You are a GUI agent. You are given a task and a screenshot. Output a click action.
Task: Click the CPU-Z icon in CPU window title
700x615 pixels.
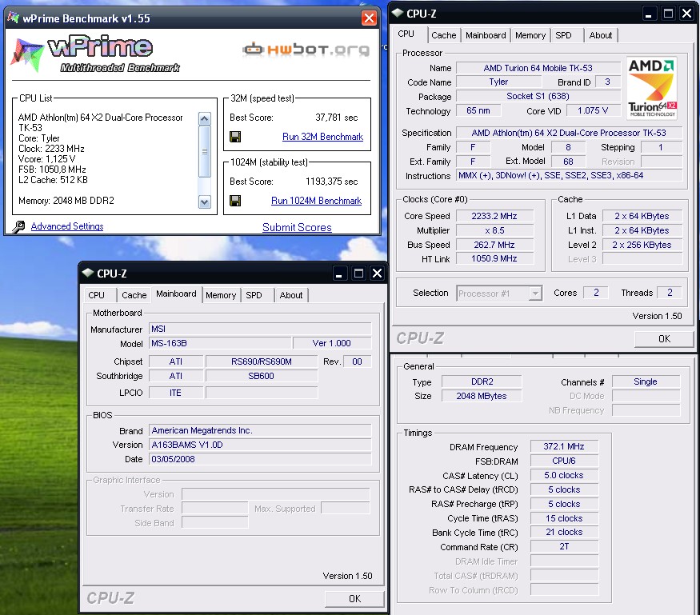click(x=398, y=13)
